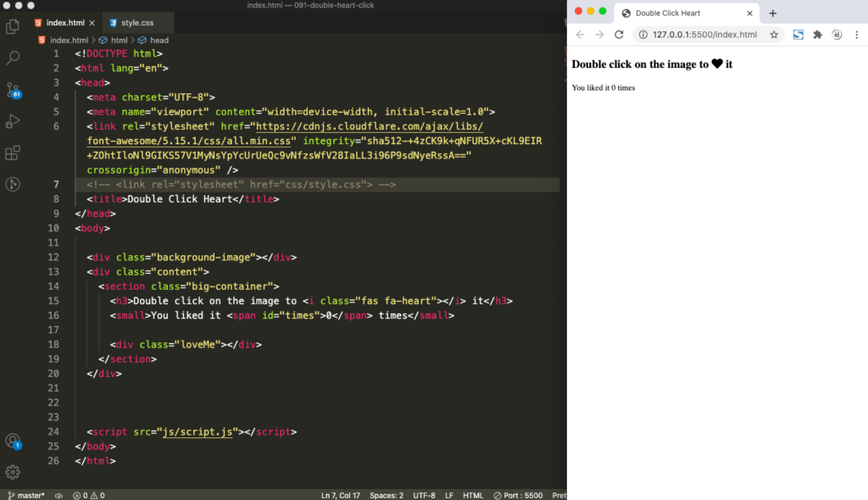The image size is (868, 500).
Task: Click the 'background-image' class name in code
Action: click(x=203, y=257)
